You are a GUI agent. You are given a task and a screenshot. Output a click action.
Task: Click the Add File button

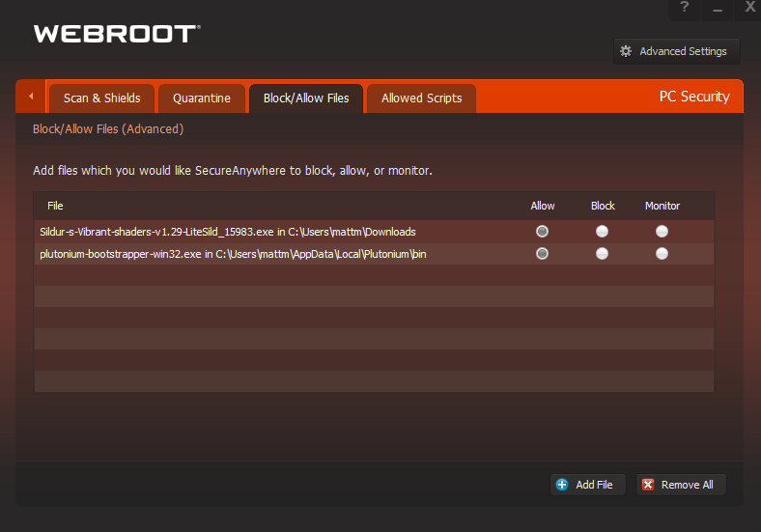tap(588, 485)
